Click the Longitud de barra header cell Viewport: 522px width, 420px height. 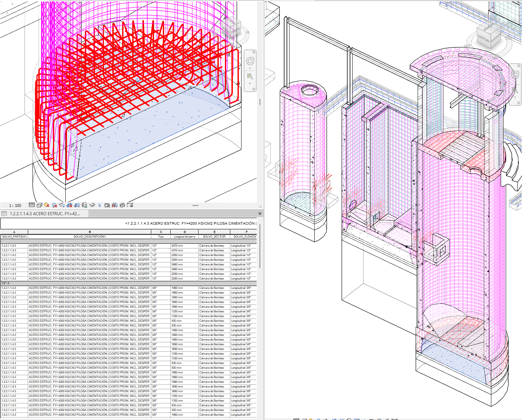184,237
